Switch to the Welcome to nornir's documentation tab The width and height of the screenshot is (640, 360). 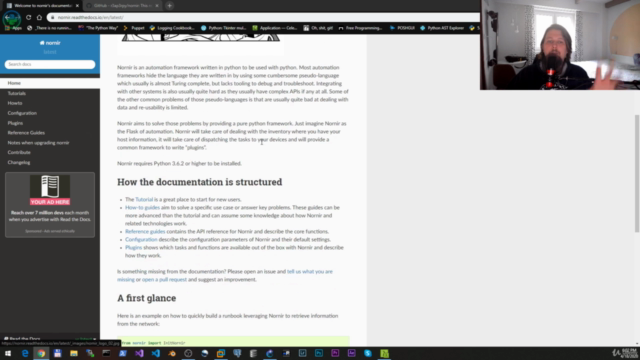click(x=42, y=6)
